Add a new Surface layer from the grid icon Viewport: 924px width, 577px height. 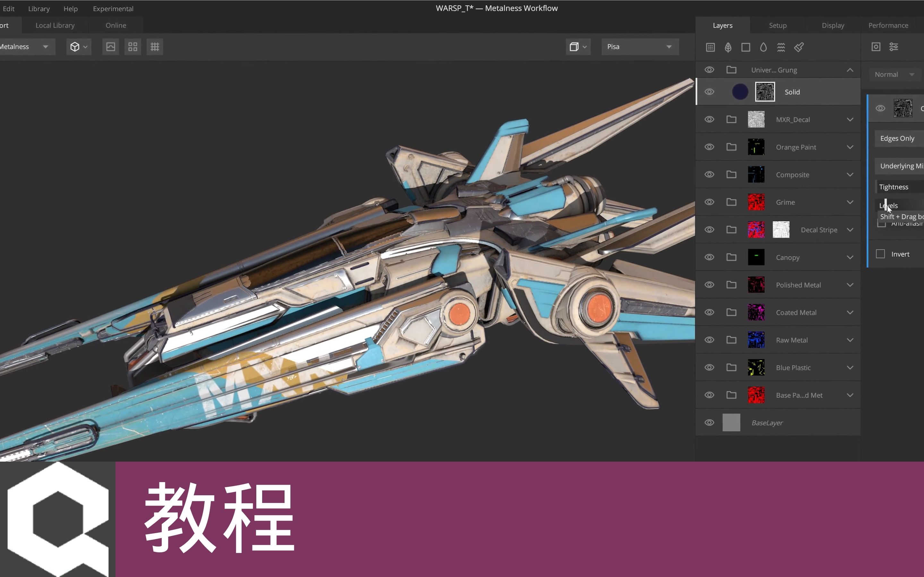coord(711,47)
